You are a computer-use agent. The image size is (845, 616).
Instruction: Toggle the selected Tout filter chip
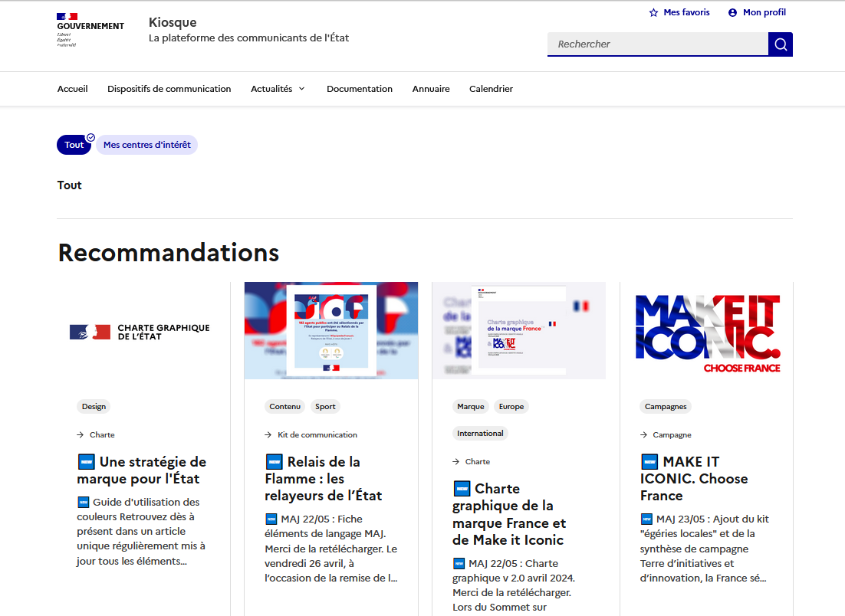point(74,145)
